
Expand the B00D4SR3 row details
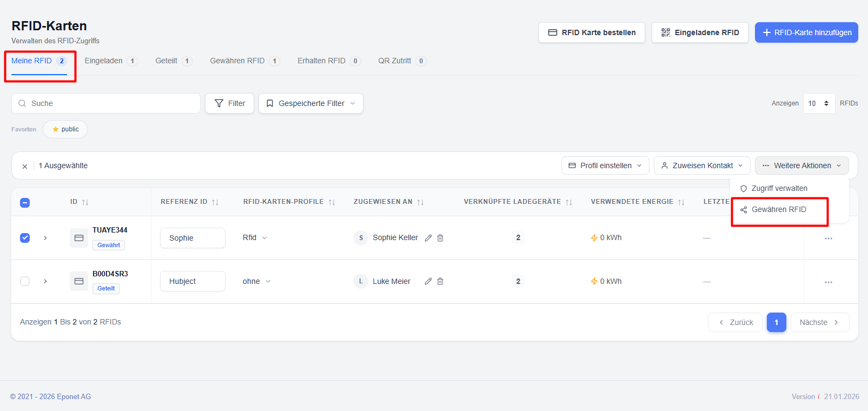(x=45, y=281)
